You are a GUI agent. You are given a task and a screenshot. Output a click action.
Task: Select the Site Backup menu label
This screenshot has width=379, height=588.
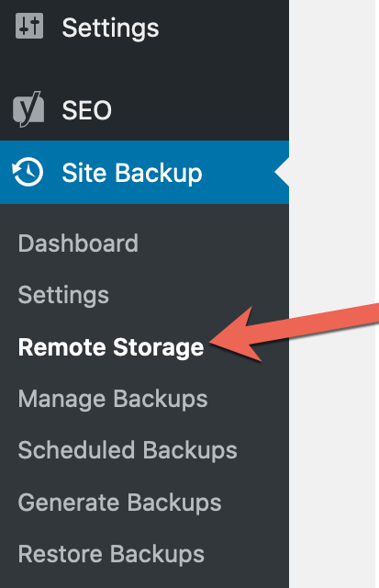(132, 174)
